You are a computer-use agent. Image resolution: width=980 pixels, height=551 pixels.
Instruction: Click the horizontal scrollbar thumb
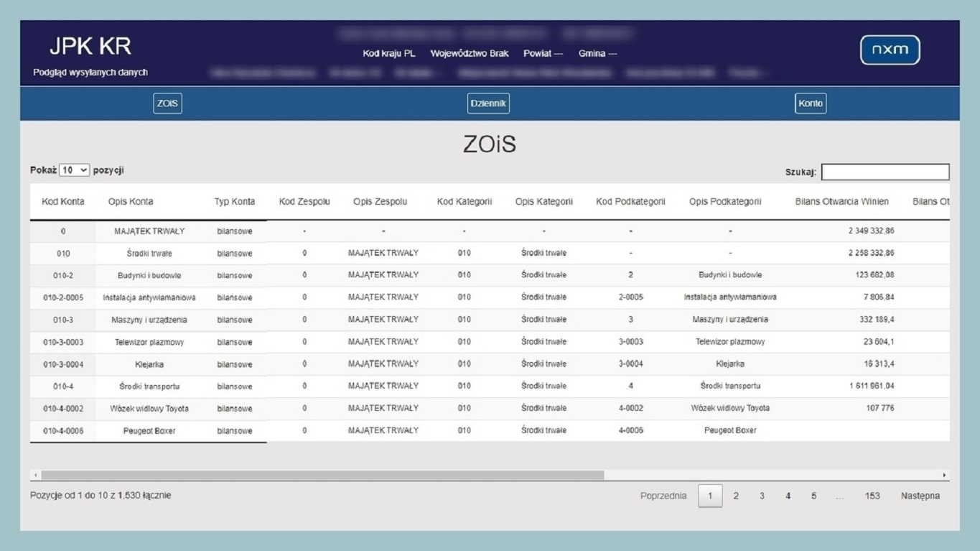coord(322,475)
